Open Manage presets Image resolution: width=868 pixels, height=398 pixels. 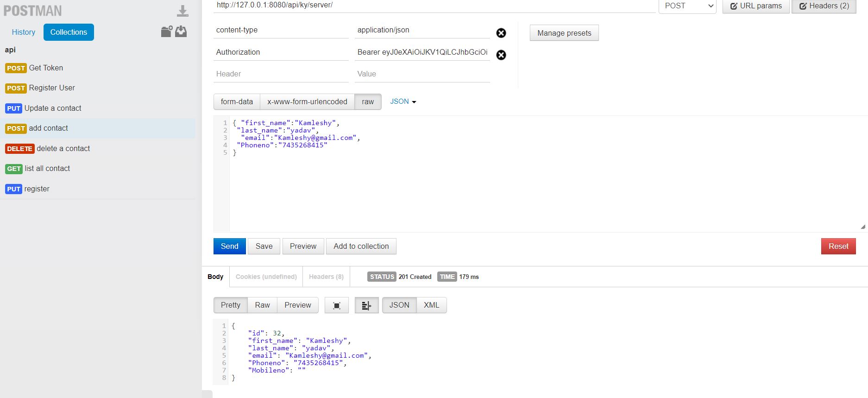click(x=564, y=33)
